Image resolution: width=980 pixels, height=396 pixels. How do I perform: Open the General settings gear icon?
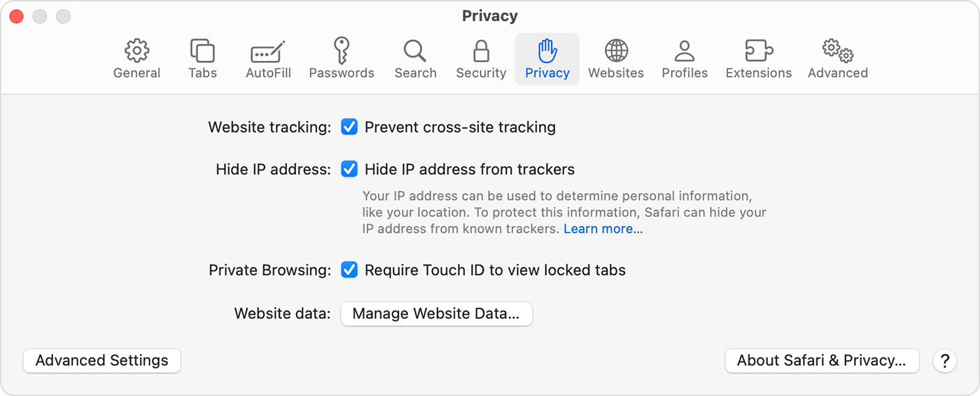137,51
